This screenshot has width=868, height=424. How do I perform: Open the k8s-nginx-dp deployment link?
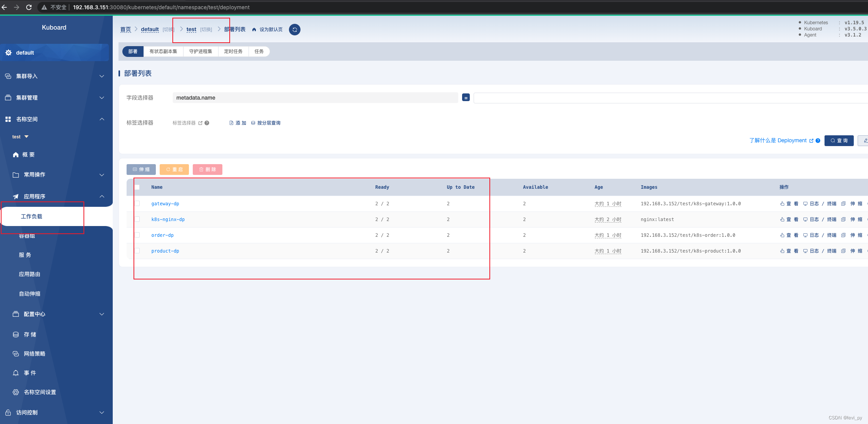(x=168, y=219)
